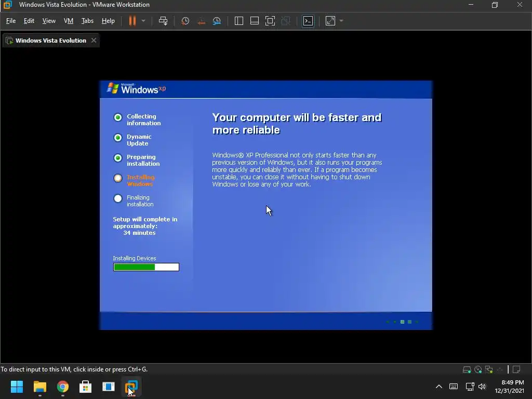Open the touch keyboard tray icon
Viewport: 532px width, 399px height.
click(x=453, y=387)
